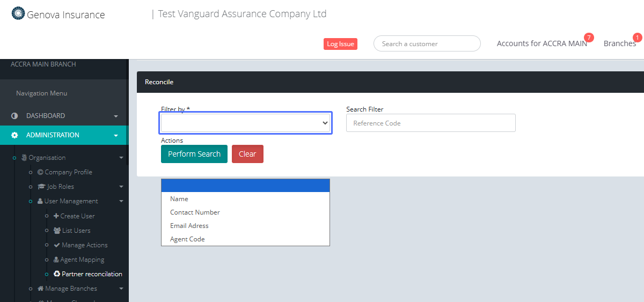Click the Dashboard half-circle icon
This screenshot has width=644, height=302.
(14, 116)
